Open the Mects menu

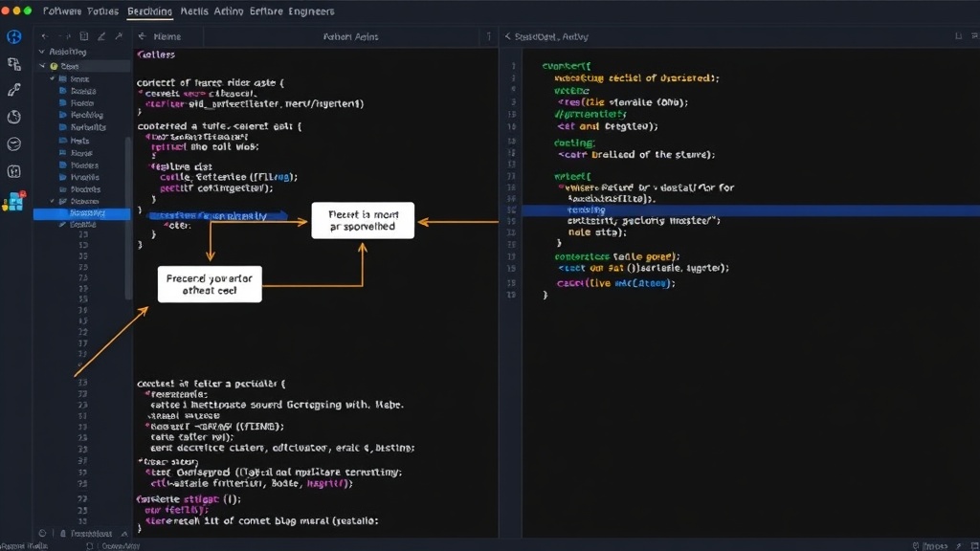pos(194,11)
